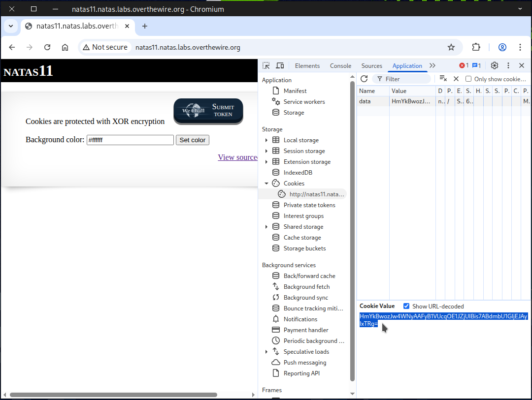Click the Background color input field

click(x=130, y=140)
